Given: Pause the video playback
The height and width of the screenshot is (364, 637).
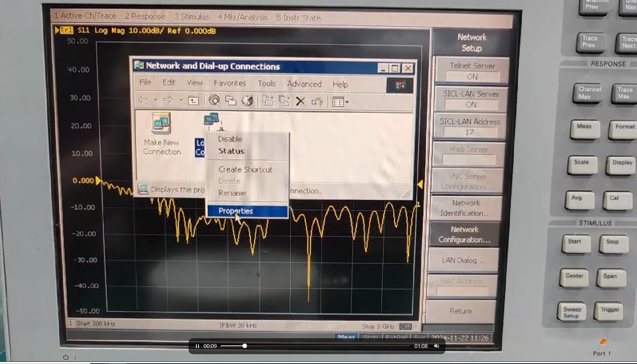Looking at the screenshot, I should (x=197, y=346).
